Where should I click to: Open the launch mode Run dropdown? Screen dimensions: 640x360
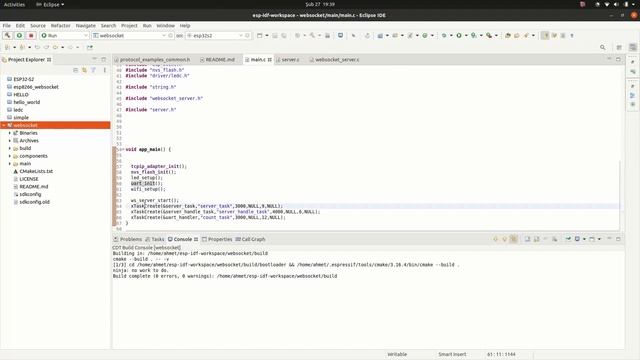(64, 36)
